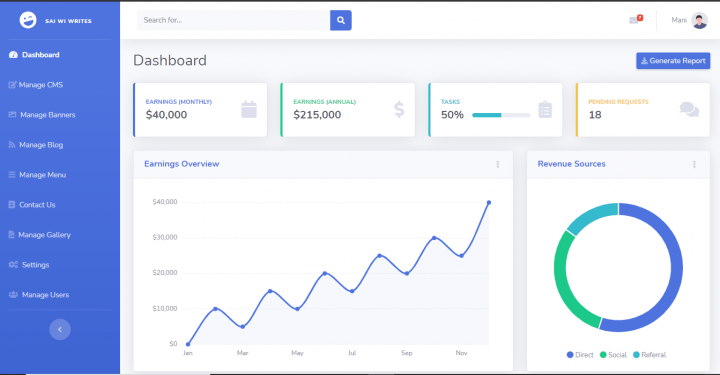Click the Tasks progress bar

point(501,115)
